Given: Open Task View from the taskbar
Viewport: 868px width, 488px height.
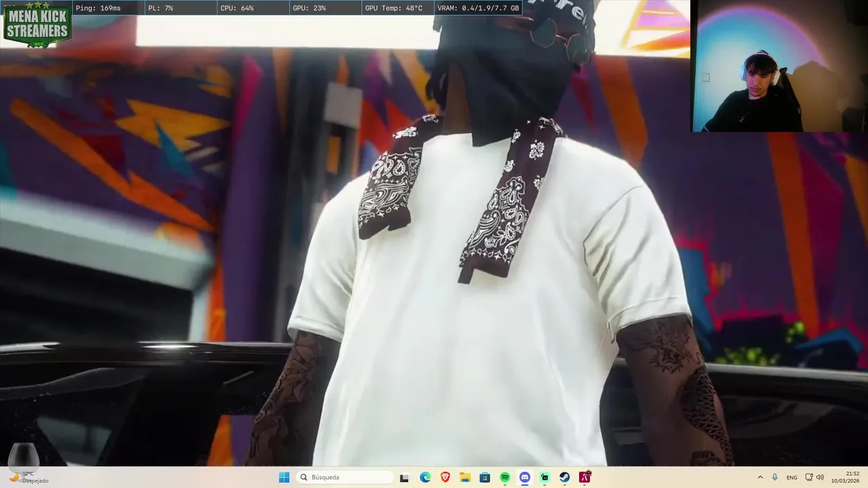Looking at the screenshot, I should coord(404,477).
